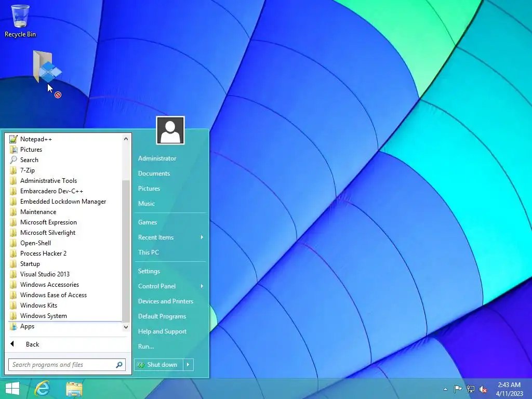Click the magnifier icon in the search box
Viewport: 532px width, 399px height.
tap(119, 365)
